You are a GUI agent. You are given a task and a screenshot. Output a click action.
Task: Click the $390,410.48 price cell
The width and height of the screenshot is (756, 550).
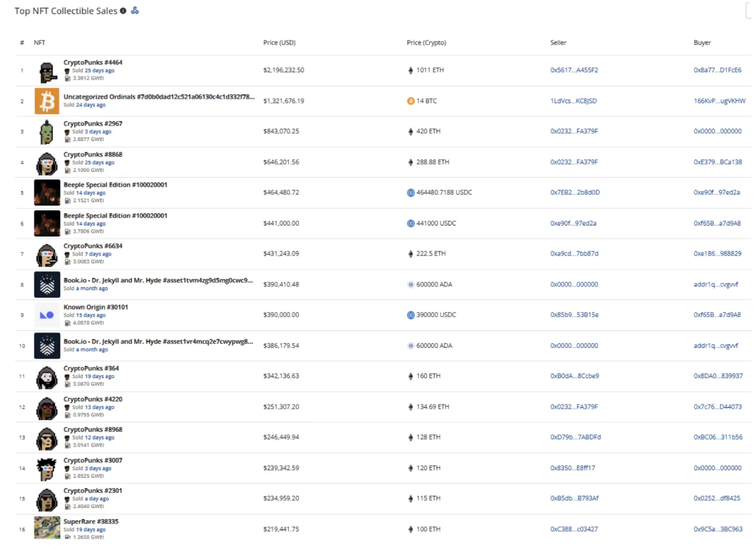pos(281,284)
